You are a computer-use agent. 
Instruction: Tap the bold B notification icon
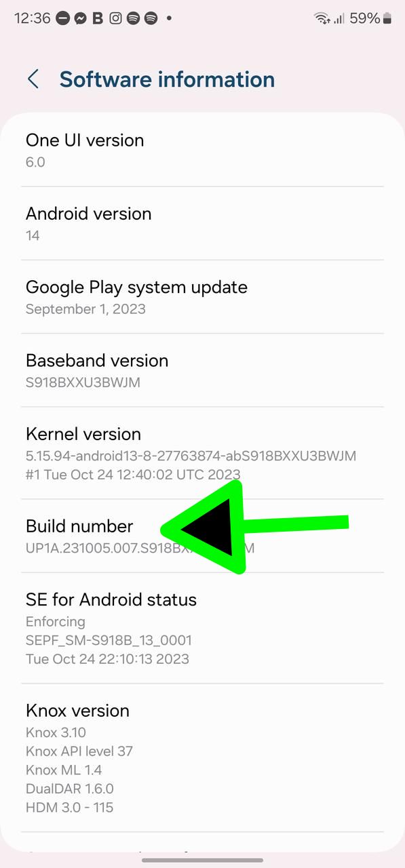pos(98,19)
